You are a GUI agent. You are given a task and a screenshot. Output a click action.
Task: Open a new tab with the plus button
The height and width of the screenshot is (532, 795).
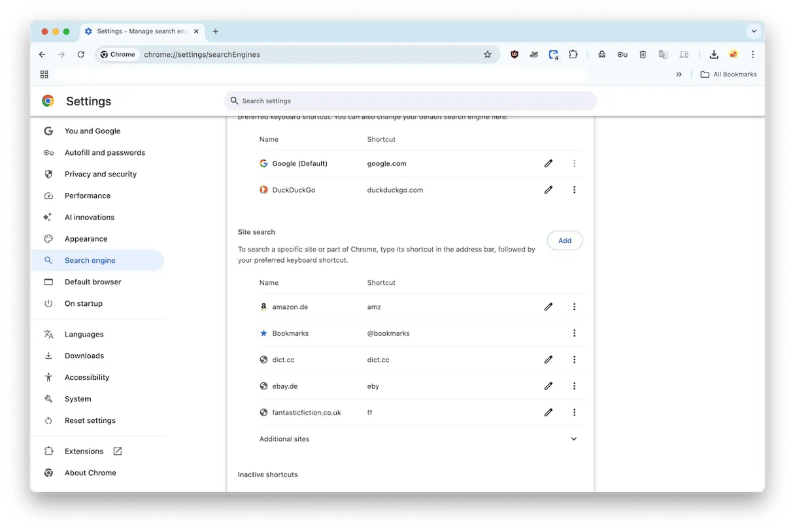[x=216, y=31]
